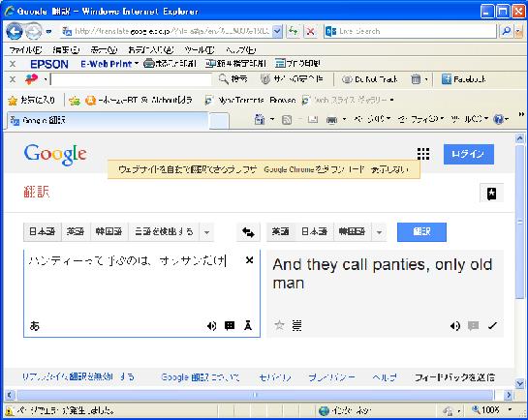Click the Google Chrome download link in banner
This screenshot has height=420, width=528.
[314, 169]
